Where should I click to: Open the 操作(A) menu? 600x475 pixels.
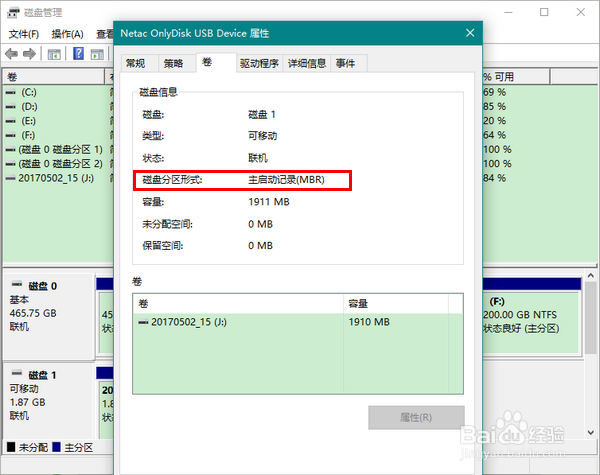67,34
